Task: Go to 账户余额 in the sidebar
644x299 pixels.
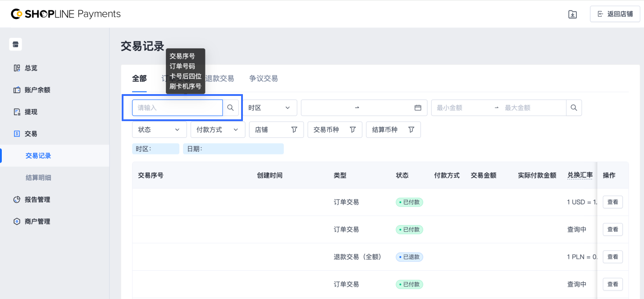Action: [37, 90]
